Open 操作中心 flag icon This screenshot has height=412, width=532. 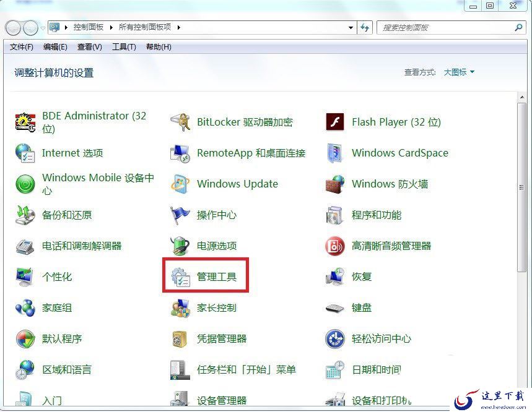coord(180,215)
